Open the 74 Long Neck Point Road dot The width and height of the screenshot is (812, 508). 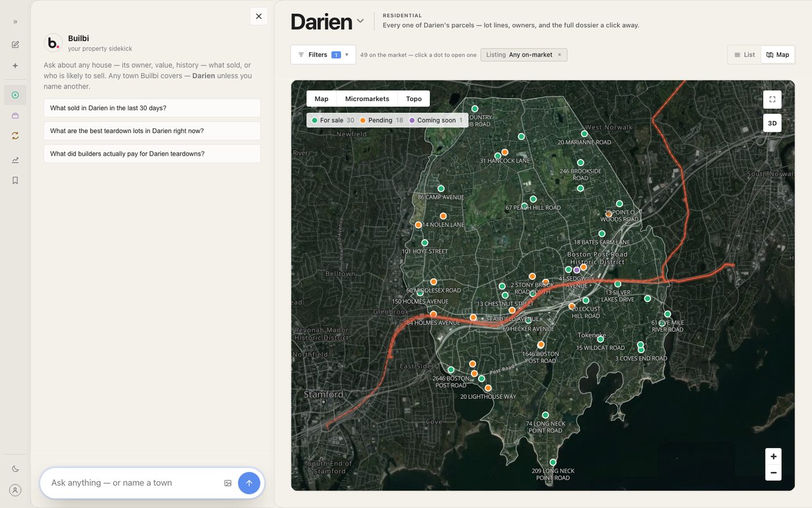(545, 415)
